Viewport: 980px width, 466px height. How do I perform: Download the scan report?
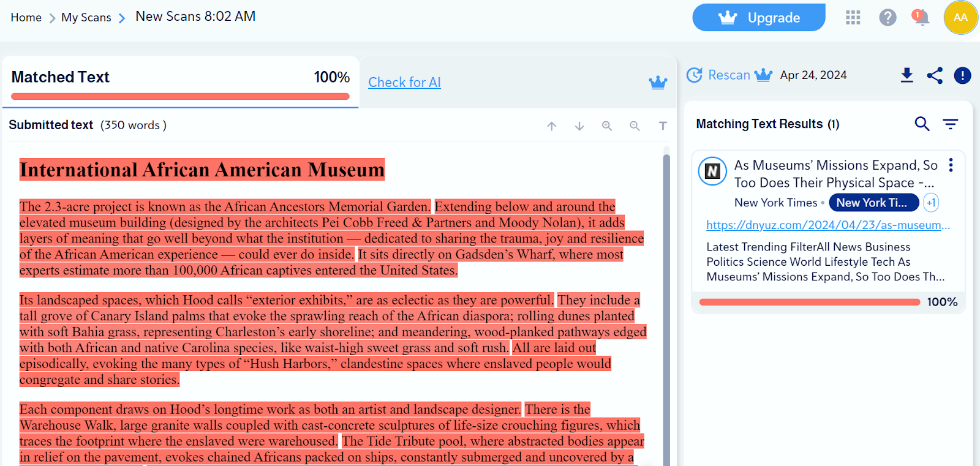(x=907, y=75)
